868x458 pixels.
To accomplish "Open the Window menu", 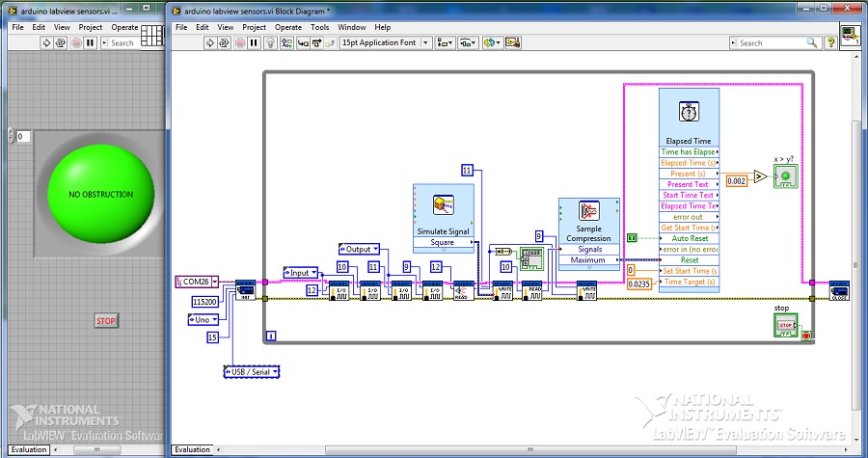I will [352, 27].
